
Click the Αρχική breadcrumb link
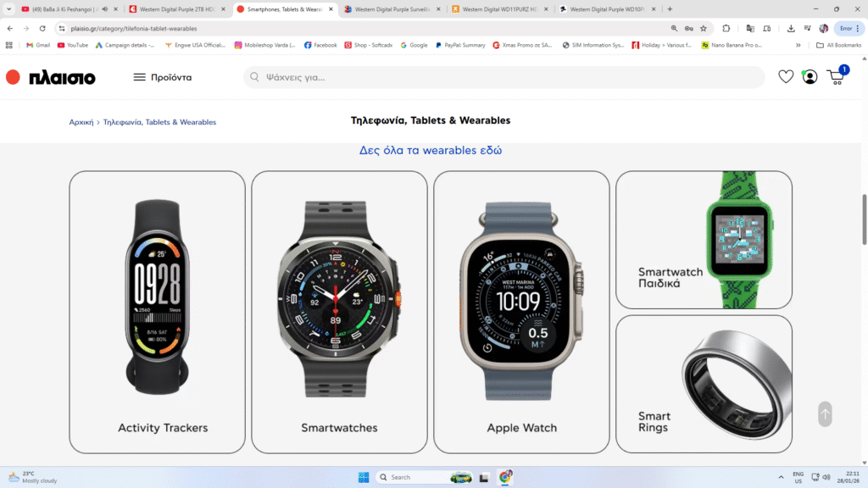[81, 122]
